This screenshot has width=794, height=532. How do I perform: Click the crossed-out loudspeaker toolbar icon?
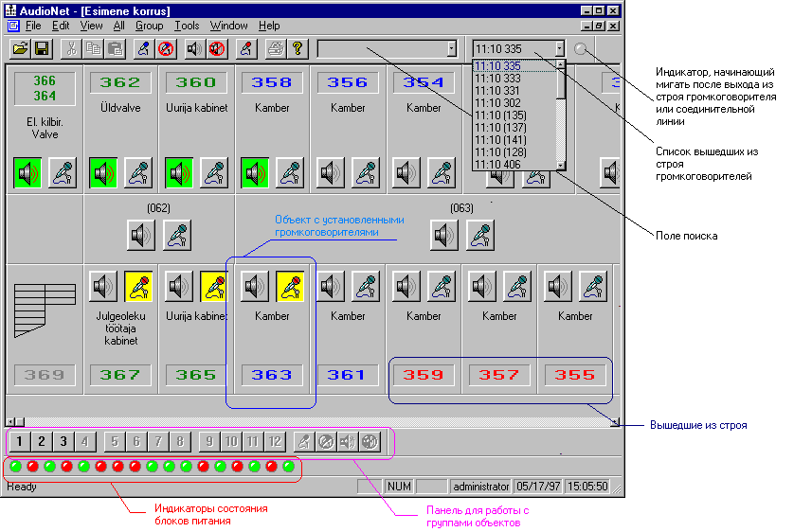click(217, 49)
